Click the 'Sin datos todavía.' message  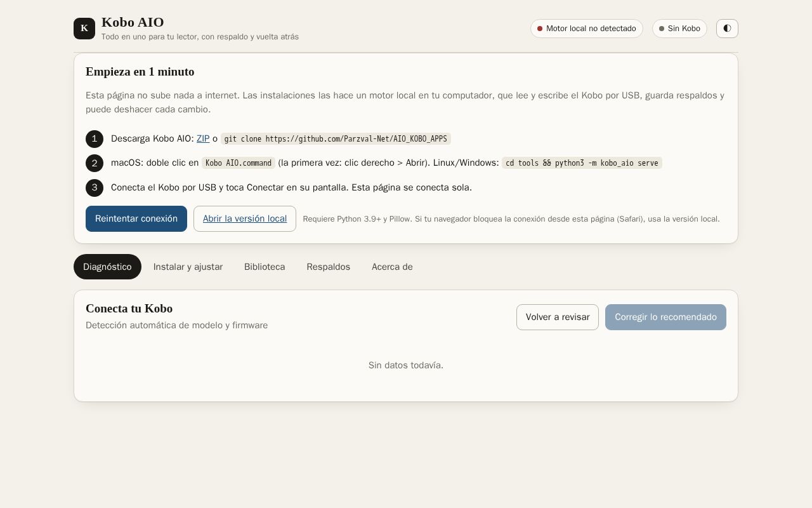[x=406, y=365]
